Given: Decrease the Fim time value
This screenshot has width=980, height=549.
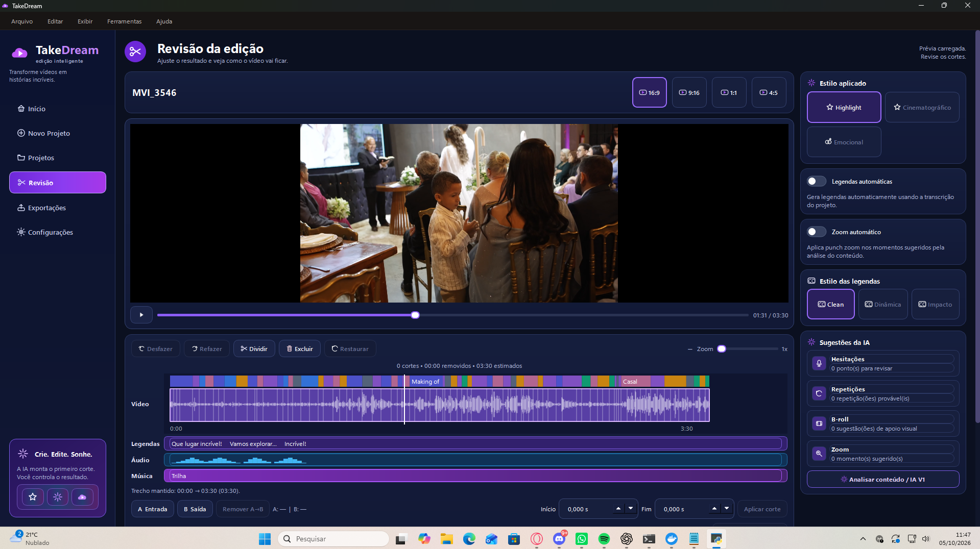Looking at the screenshot, I should [x=727, y=509].
